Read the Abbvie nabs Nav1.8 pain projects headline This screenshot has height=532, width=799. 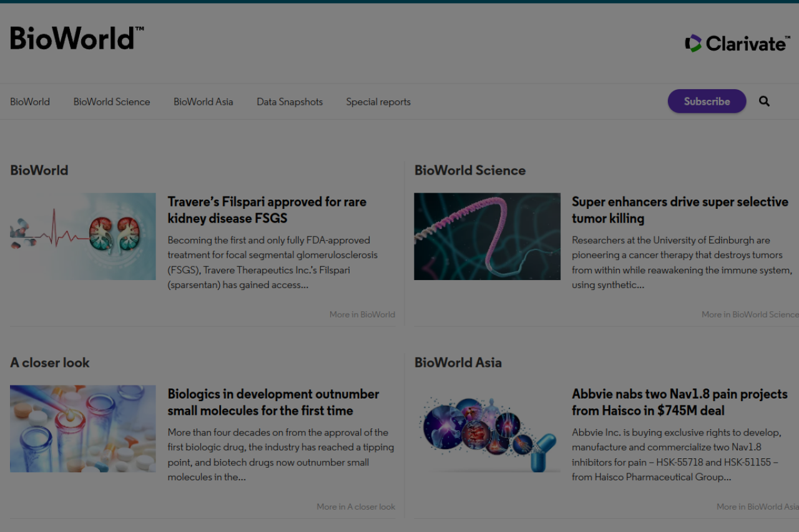coord(680,402)
